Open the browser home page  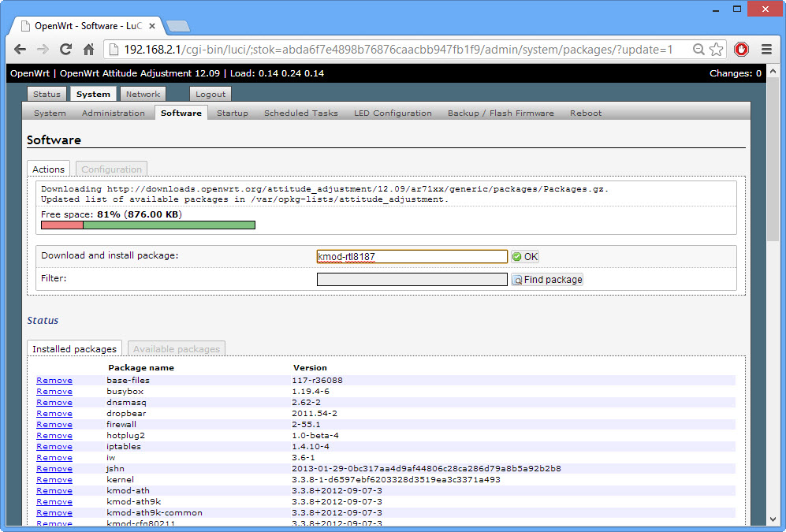click(x=89, y=49)
